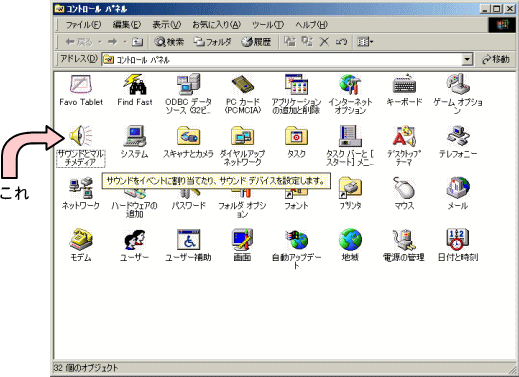The width and height of the screenshot is (519, 377).
Task: Open the お気に入り(A) menu
Action: tap(216, 25)
